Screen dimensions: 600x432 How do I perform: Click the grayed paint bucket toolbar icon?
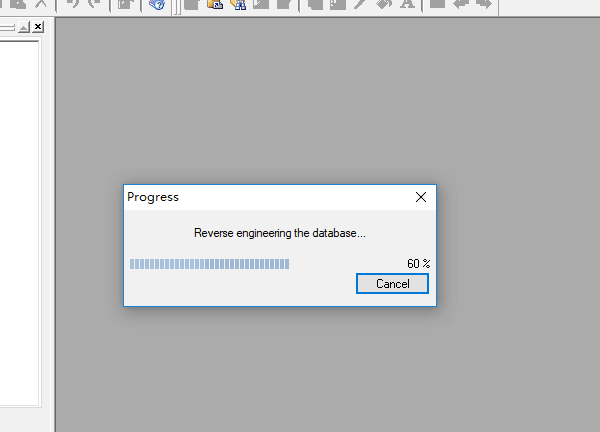pyautogui.click(x=384, y=4)
